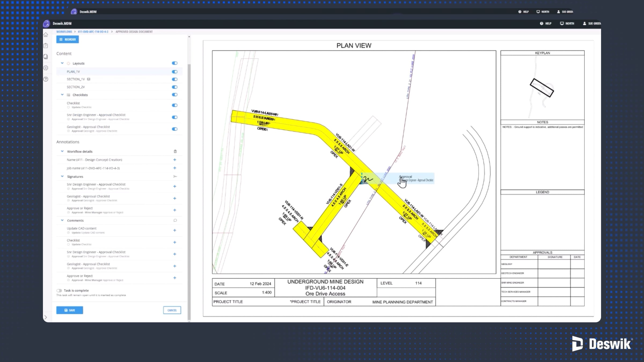Click the CANCEL button
The image size is (644, 362).
pos(172,310)
